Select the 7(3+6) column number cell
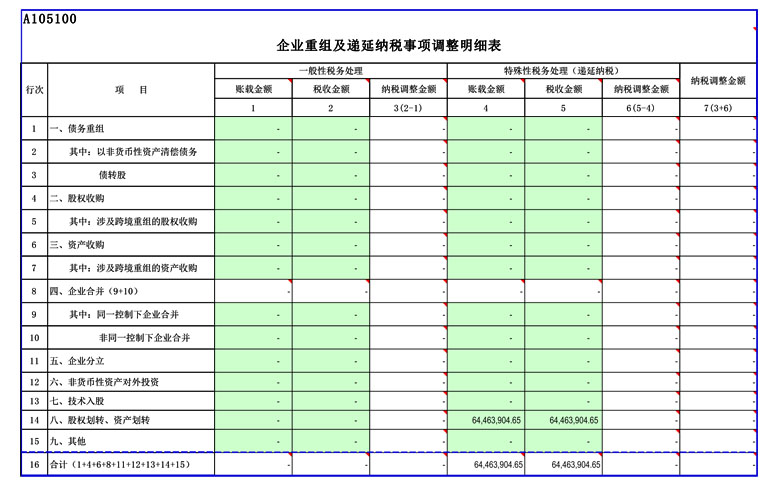This screenshot has height=491, width=780. [x=717, y=108]
